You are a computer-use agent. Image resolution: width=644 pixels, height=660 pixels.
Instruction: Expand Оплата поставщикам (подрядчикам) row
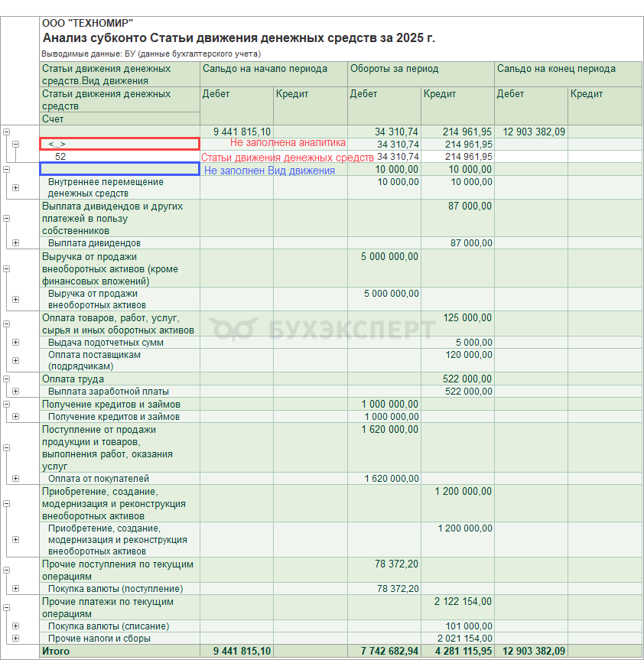click(x=15, y=360)
